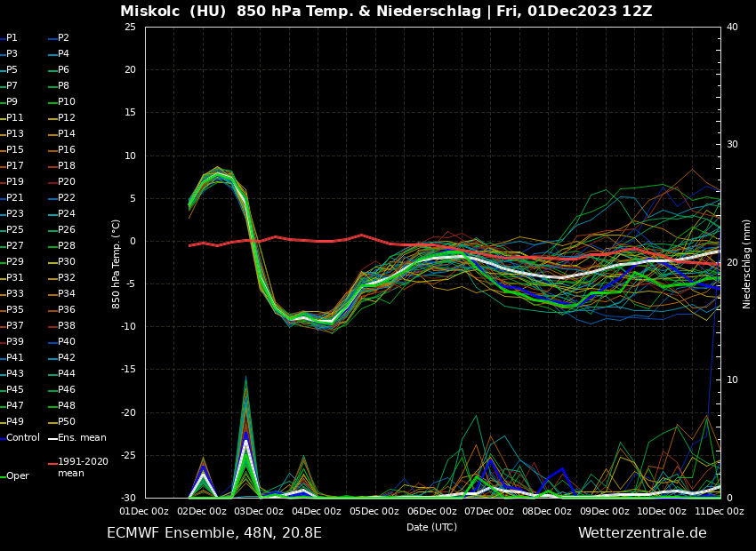Select the 1991-2020 mean legend entry
Viewport: 756px width, 551px height.
pyautogui.click(x=83, y=467)
